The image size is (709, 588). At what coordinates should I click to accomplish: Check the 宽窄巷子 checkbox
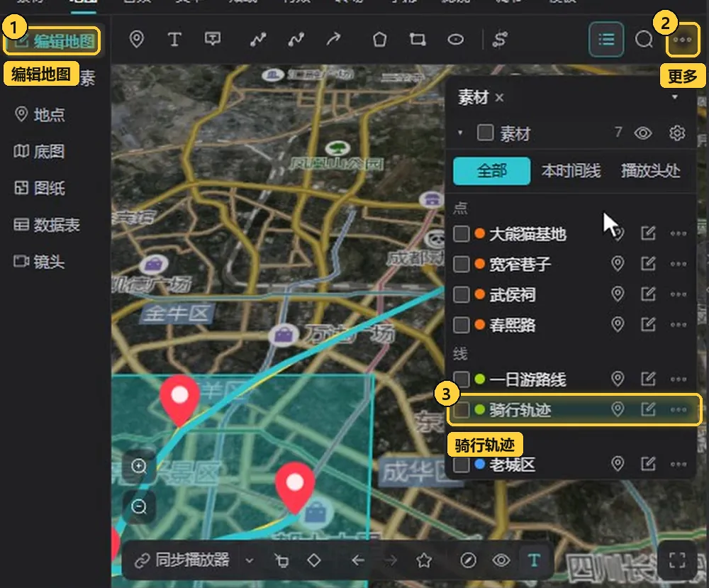click(462, 264)
